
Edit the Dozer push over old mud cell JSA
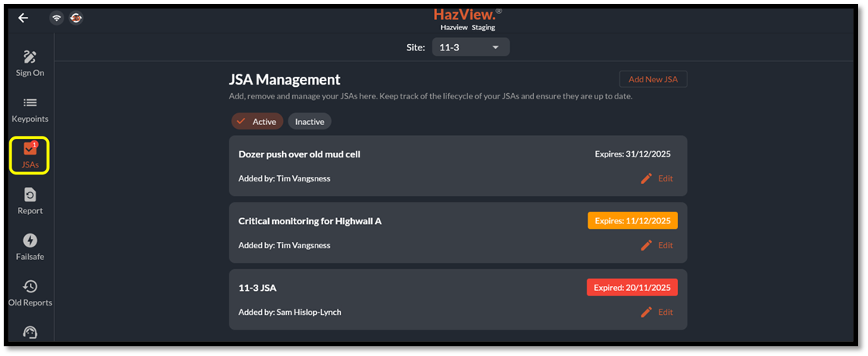pyautogui.click(x=656, y=178)
